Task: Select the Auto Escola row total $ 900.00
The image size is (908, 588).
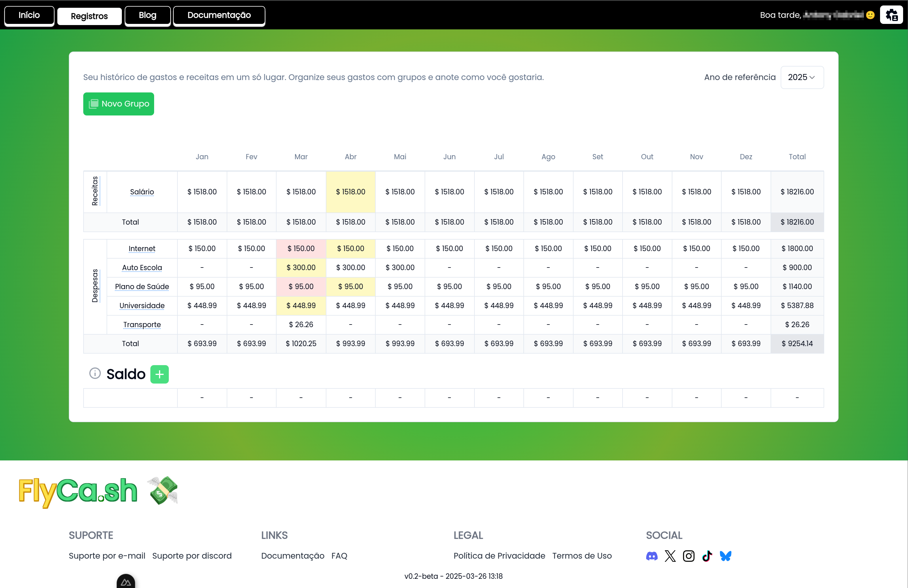Action: pyautogui.click(x=797, y=268)
